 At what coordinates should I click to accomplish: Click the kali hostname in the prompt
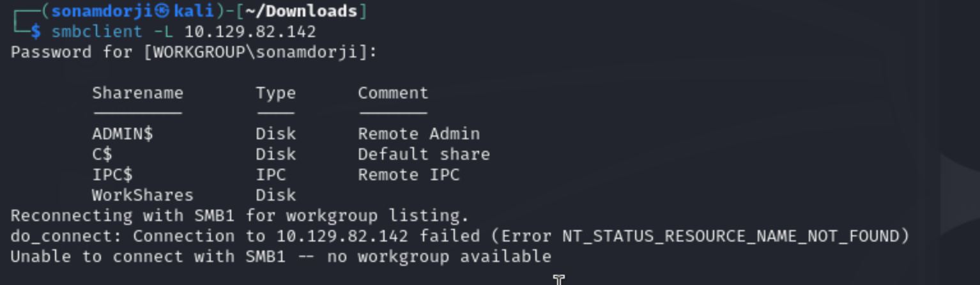[x=189, y=12]
